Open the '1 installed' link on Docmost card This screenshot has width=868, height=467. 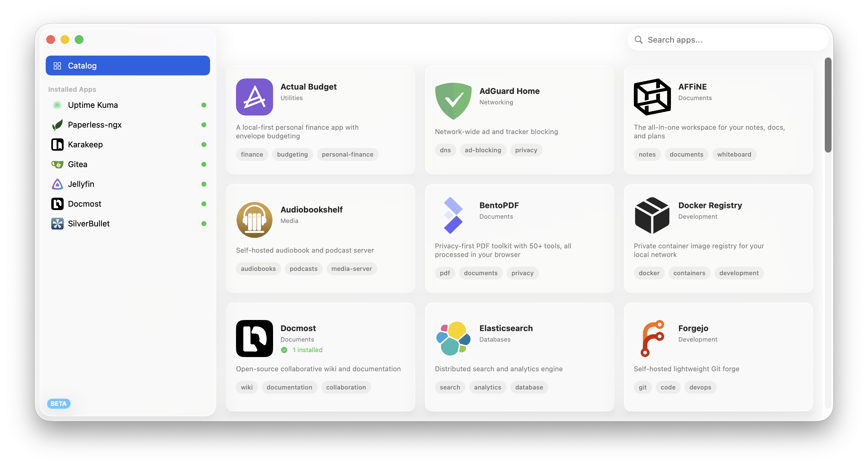coord(307,350)
